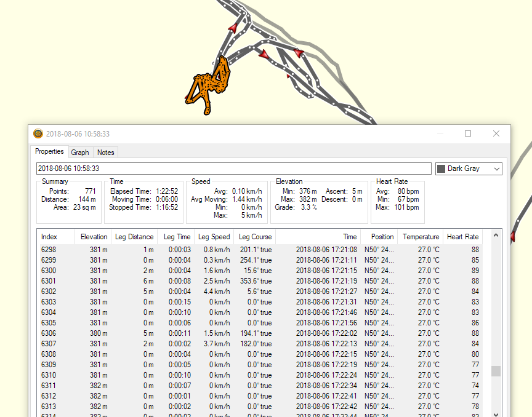532x417 pixels.
Task: Select track point row 6307
Action: click(x=260, y=344)
